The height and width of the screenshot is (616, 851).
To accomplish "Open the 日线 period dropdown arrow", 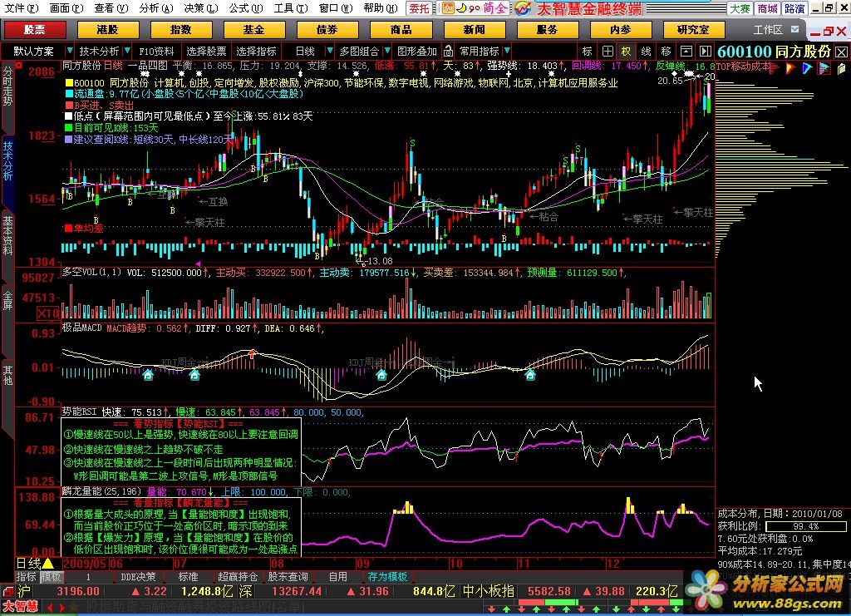I will pyautogui.click(x=329, y=51).
